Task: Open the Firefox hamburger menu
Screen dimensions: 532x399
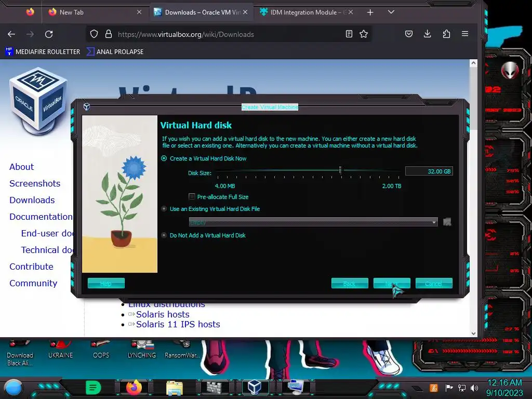Action: [465, 34]
